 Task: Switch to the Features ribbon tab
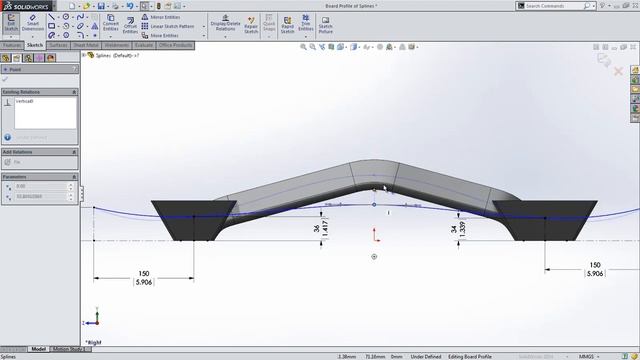pyautogui.click(x=12, y=45)
